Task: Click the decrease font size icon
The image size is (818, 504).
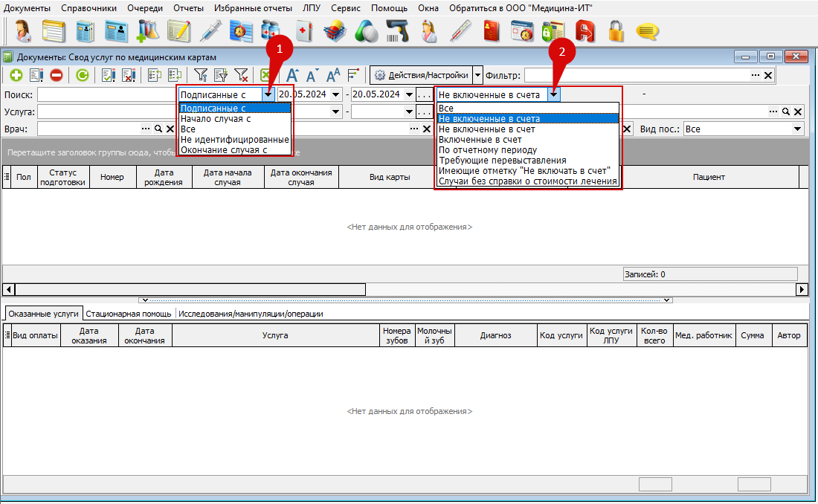Action: (x=312, y=76)
